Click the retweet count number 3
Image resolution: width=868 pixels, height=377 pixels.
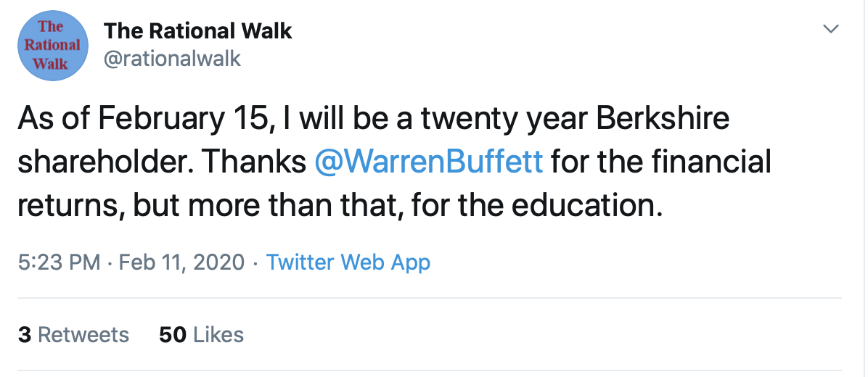coord(25,334)
